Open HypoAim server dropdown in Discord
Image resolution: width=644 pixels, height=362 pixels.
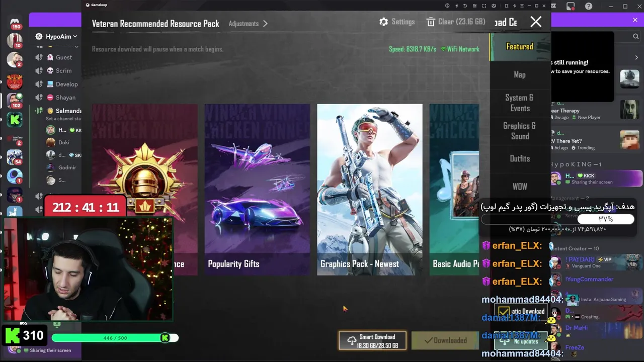[x=56, y=37]
